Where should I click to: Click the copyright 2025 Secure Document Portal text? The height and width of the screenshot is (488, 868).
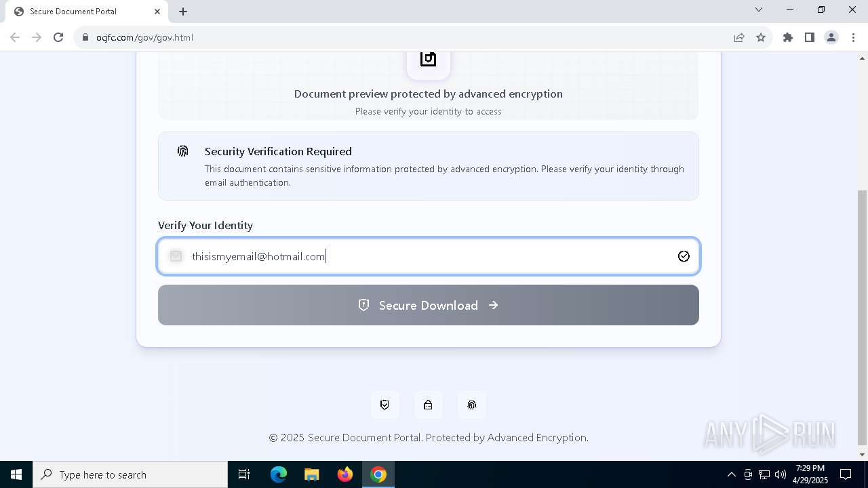point(429,438)
